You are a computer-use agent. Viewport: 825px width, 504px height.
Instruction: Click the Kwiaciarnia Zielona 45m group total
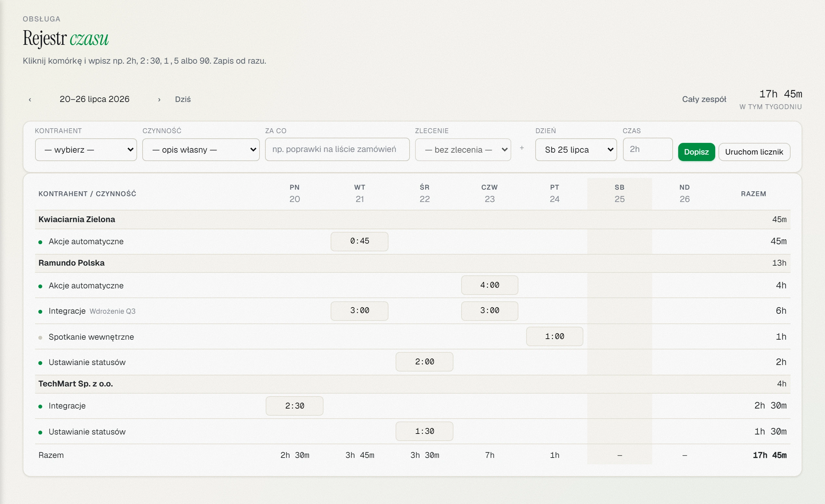[779, 220]
